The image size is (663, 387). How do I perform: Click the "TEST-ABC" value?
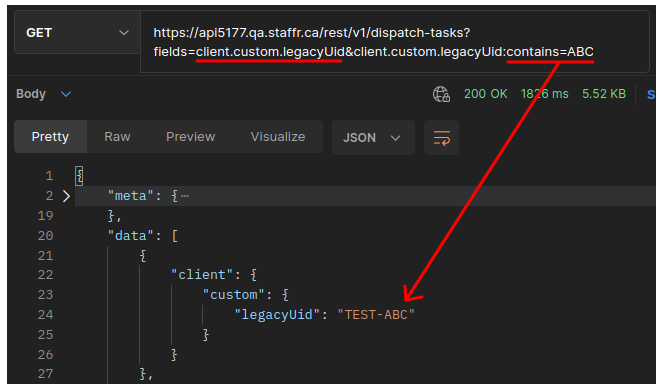pyautogui.click(x=376, y=315)
